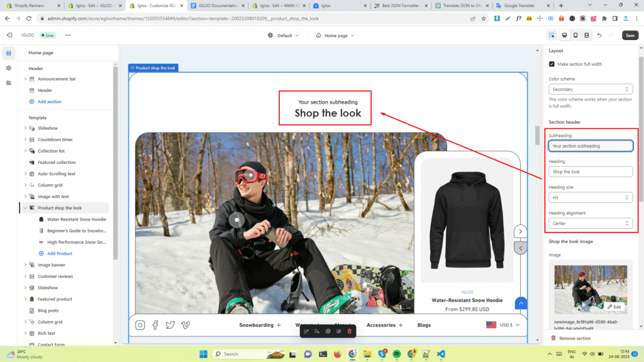Image resolution: width=644 pixels, height=362 pixels.
Task: Switch to mobile preview icon
Action: pyautogui.click(x=575, y=35)
